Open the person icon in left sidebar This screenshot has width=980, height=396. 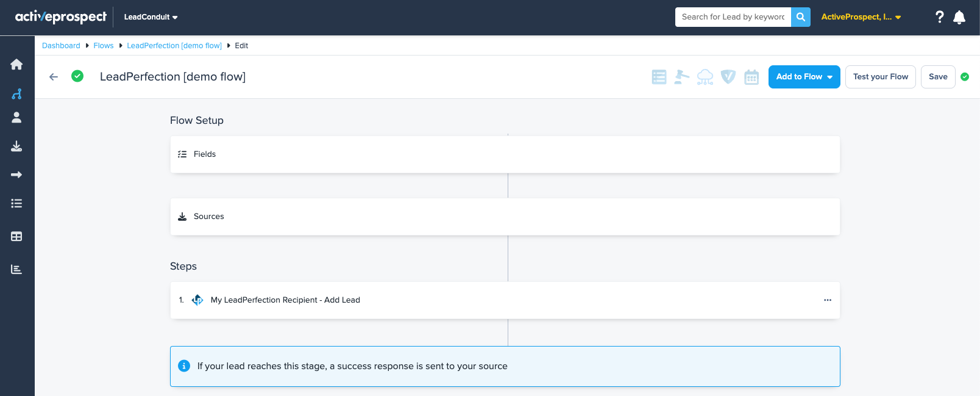(16, 117)
